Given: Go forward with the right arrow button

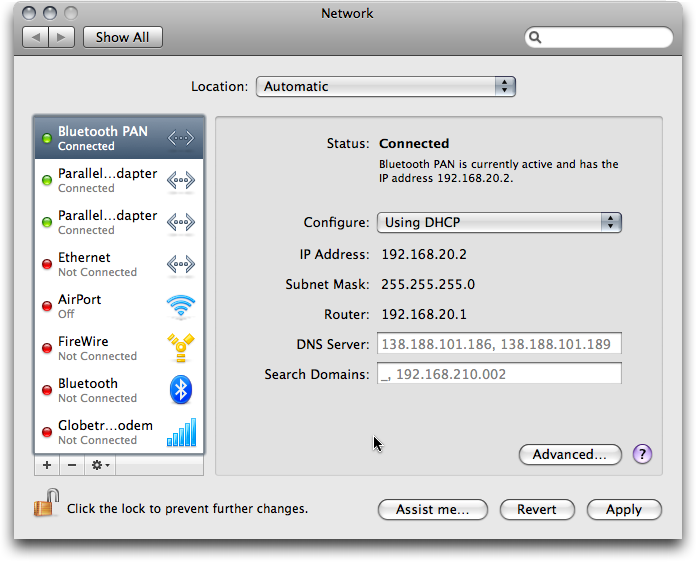Looking at the screenshot, I should 61,37.
